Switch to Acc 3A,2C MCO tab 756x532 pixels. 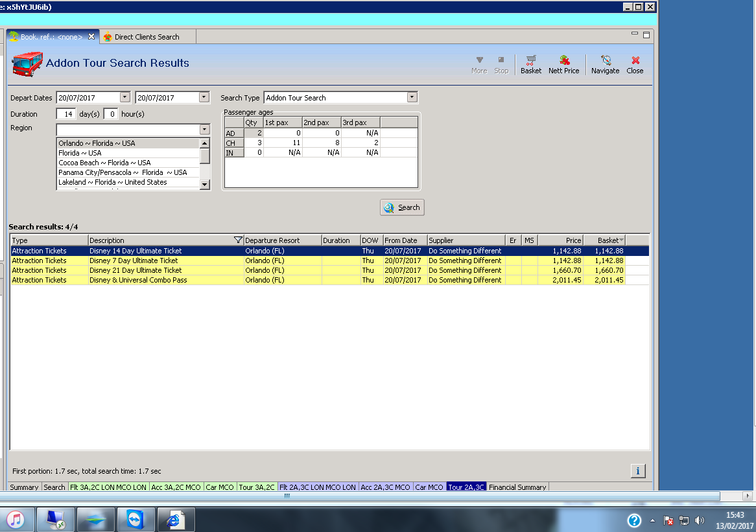pos(176,487)
